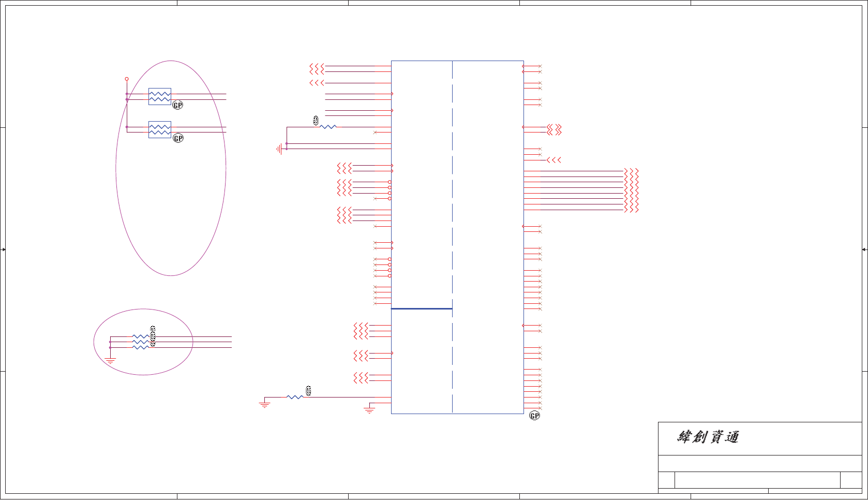Image resolution: width=868 pixels, height=500 pixels.
Task: Select the power node circle above resistor networks
Action: tap(127, 79)
